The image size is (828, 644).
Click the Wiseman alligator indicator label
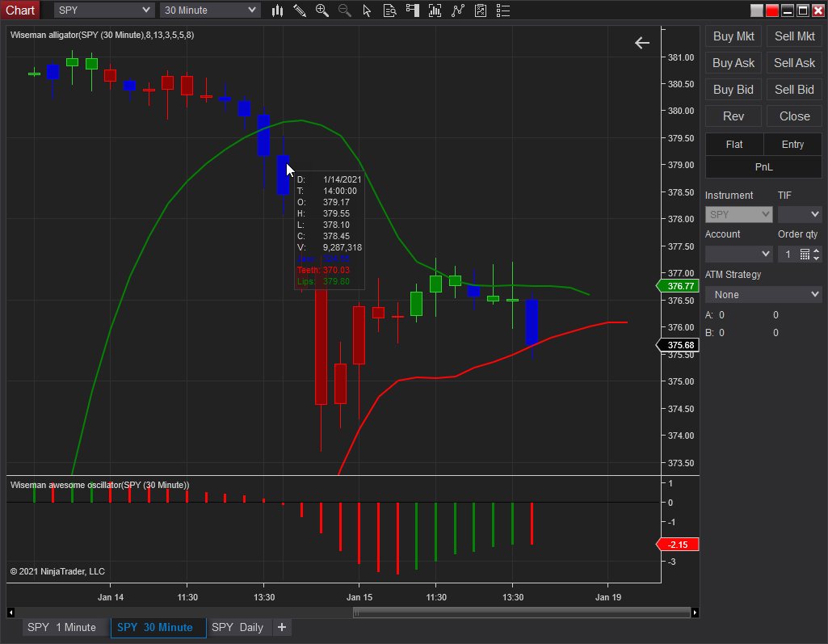point(103,35)
